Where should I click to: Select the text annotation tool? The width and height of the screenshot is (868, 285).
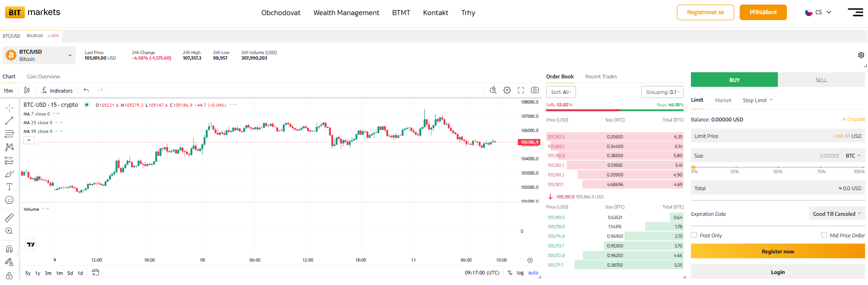click(x=9, y=186)
